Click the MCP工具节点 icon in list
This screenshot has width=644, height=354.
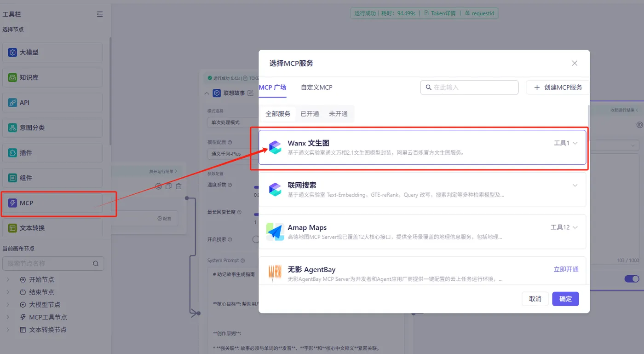click(23, 317)
